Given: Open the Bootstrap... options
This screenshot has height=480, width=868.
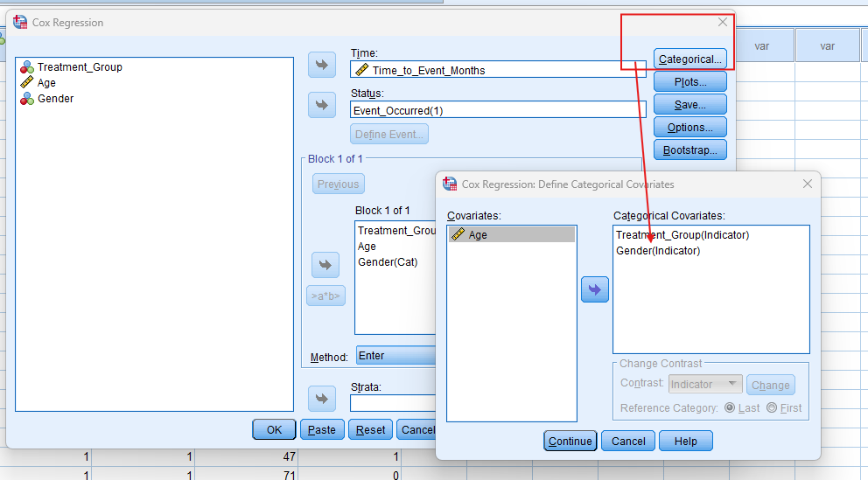Looking at the screenshot, I should coord(690,150).
